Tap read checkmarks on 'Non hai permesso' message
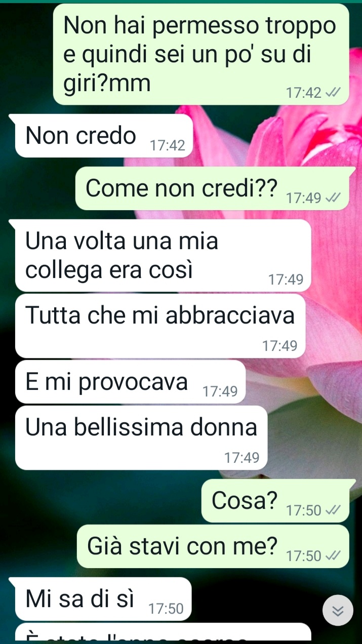362x644 pixels. [333, 93]
